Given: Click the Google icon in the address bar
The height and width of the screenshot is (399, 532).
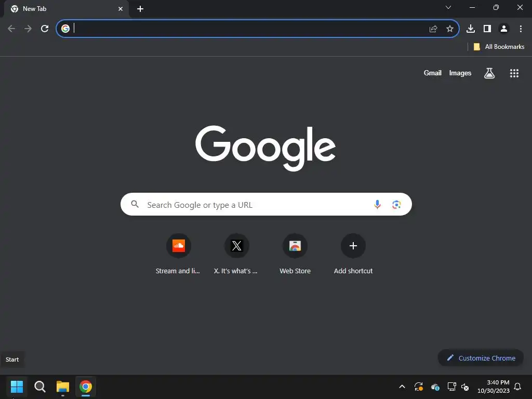Looking at the screenshot, I should [x=65, y=29].
